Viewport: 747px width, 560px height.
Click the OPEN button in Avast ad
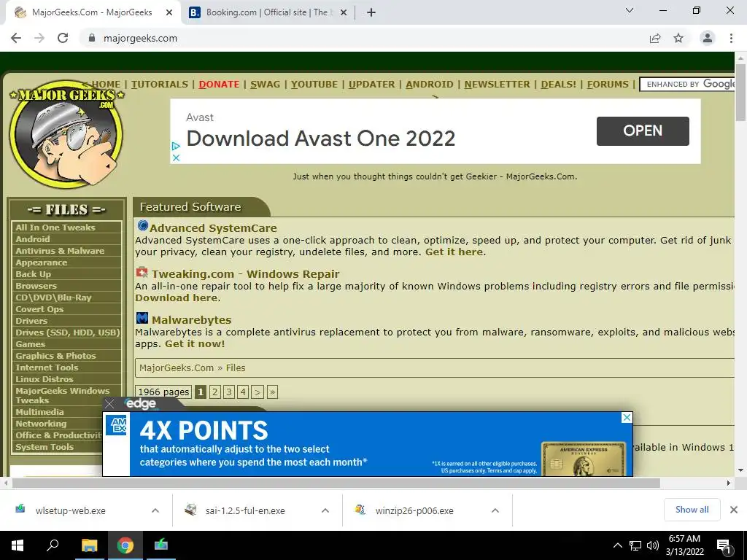tap(643, 131)
